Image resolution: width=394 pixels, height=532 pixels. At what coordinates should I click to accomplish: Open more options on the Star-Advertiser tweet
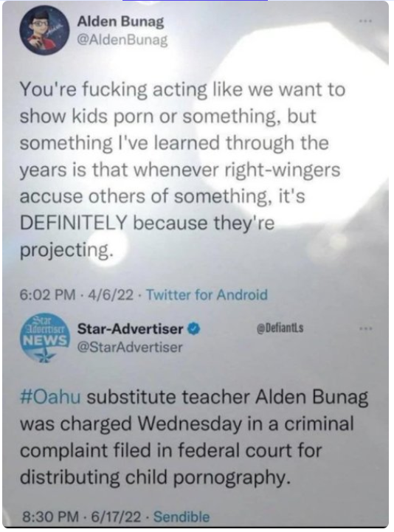tap(366, 328)
